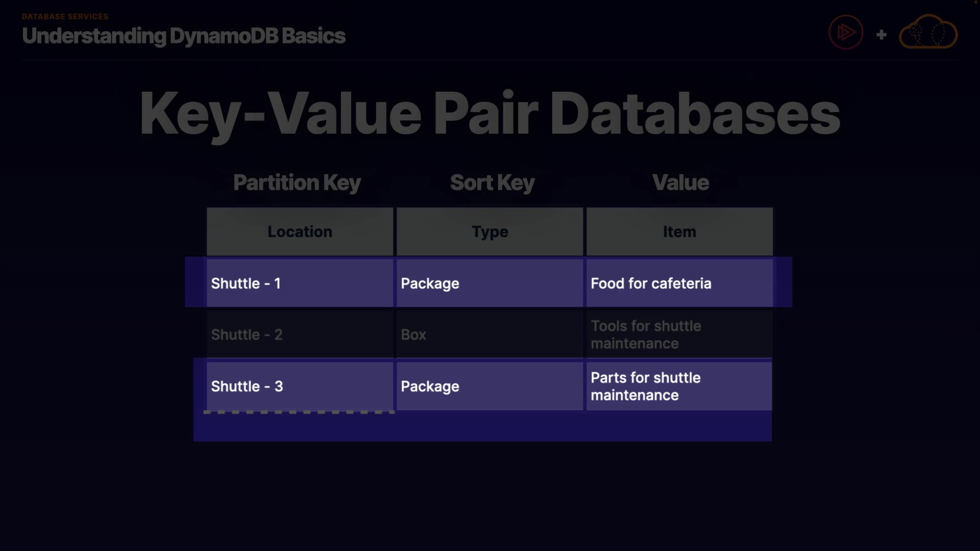Viewport: 980px width, 551px height.
Task: Click the cloud guru logo icon
Action: point(928,33)
